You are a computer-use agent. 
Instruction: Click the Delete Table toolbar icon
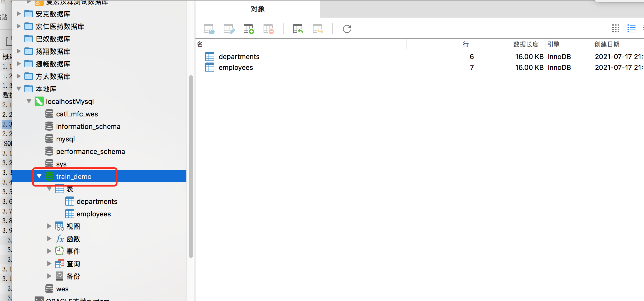(x=268, y=29)
